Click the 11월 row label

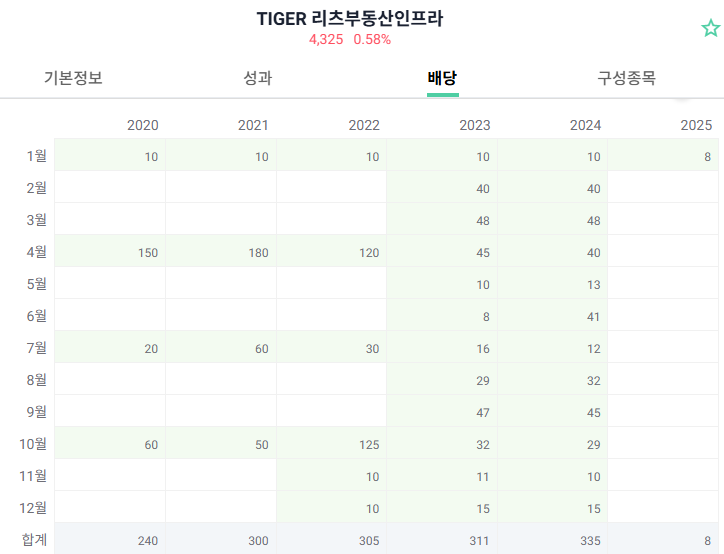pyautogui.click(x=33, y=476)
